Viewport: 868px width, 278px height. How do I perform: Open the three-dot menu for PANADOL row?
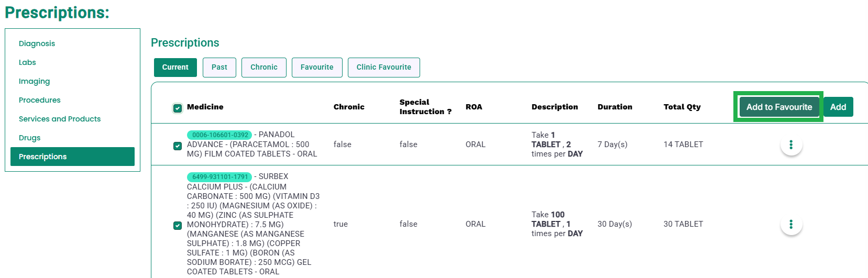tap(791, 144)
